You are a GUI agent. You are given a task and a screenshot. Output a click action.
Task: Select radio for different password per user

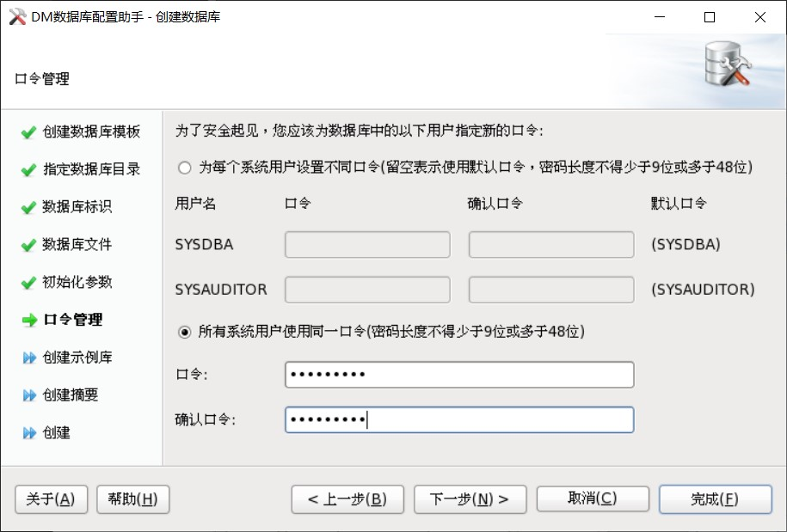(x=183, y=167)
